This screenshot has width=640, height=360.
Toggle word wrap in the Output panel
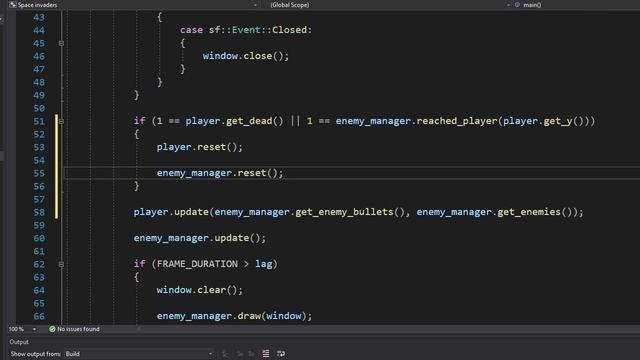coord(281,354)
